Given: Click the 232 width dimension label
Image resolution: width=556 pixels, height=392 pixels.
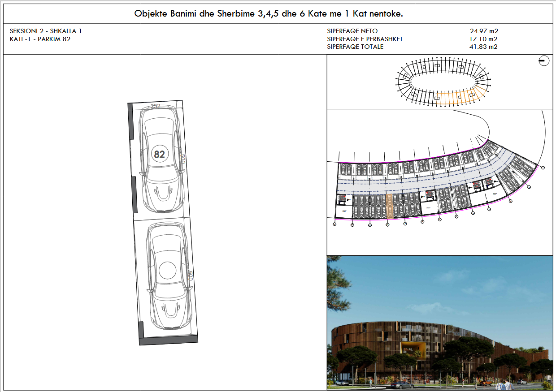Looking at the screenshot, I should click(x=156, y=107).
